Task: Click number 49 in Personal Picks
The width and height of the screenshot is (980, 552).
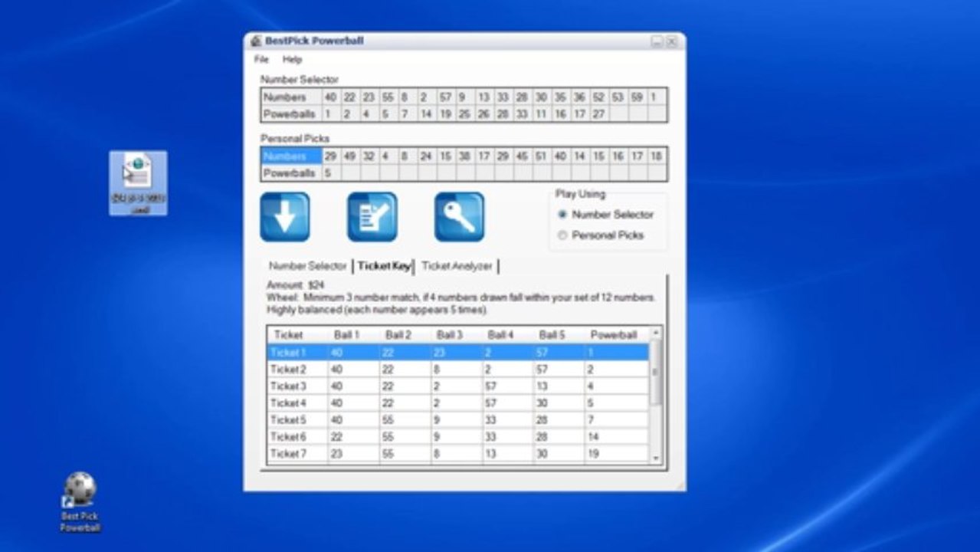Action: (x=350, y=156)
